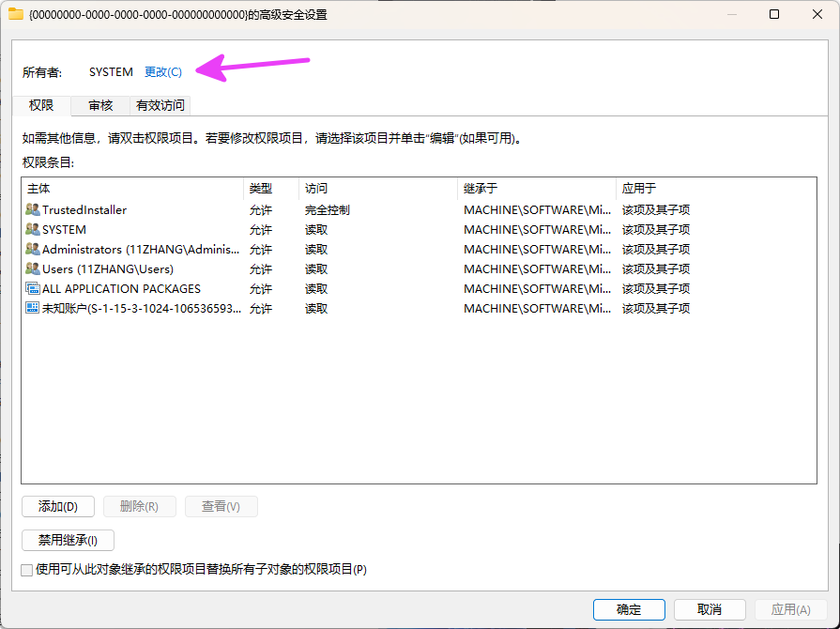This screenshot has width=840, height=629.
Task: Click 完全控制 in the TrustedInstaller row
Action: (328, 210)
